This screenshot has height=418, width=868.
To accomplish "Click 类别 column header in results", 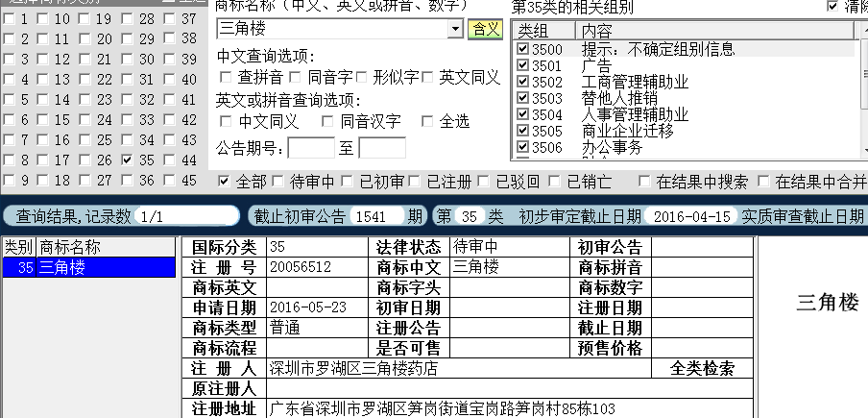I will tap(19, 247).
